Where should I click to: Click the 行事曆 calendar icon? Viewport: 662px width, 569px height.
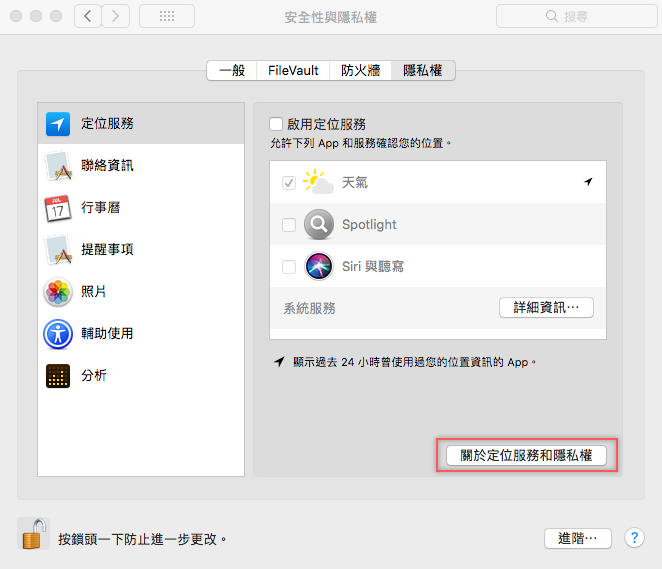pos(58,208)
